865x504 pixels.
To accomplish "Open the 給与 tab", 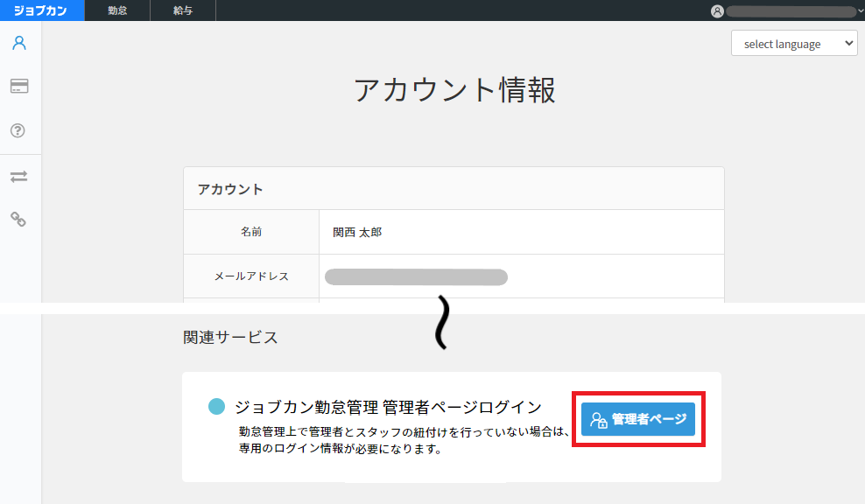I will tap(183, 10).
